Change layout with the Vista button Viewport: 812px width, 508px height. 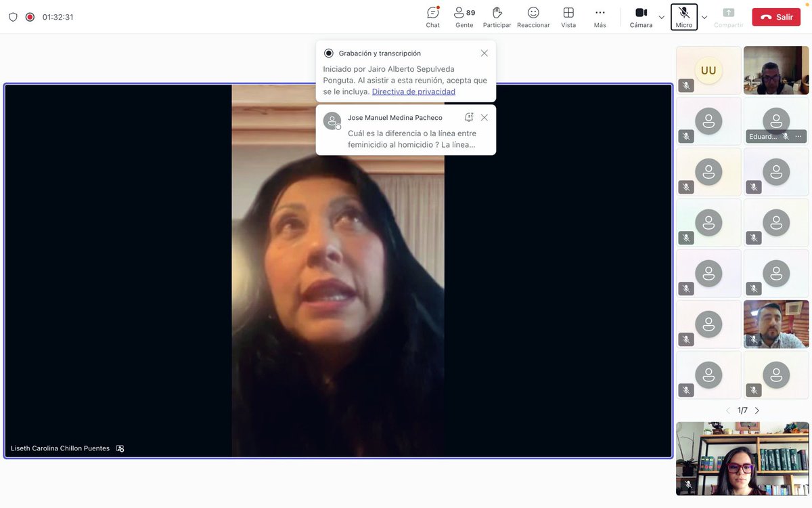click(568, 17)
